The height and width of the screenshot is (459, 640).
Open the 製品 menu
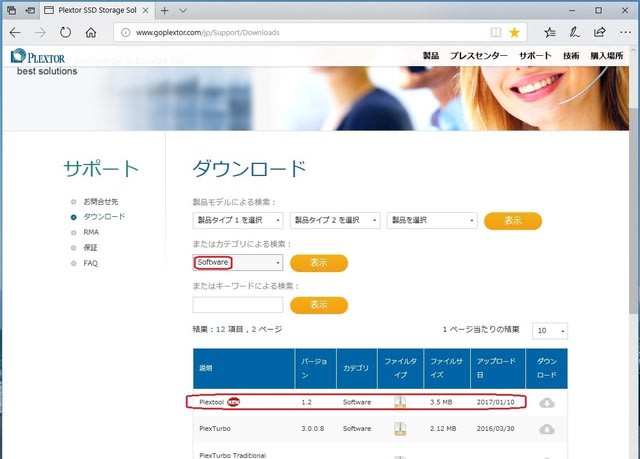[431, 55]
